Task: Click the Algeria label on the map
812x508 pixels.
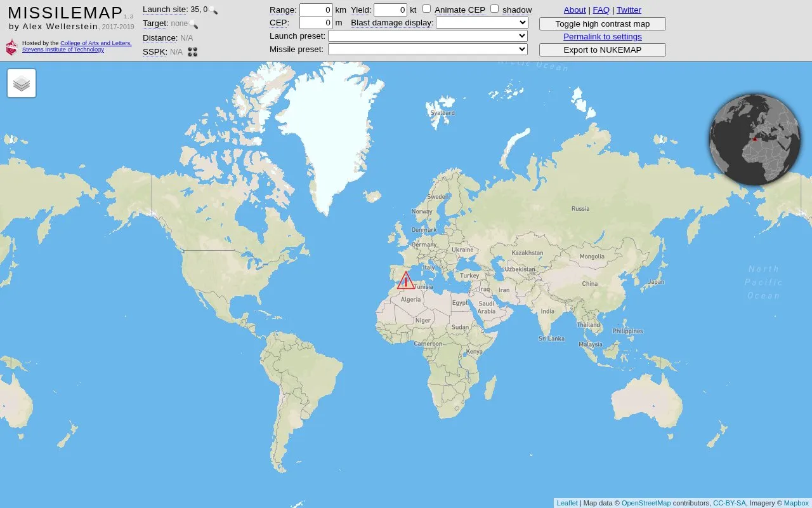Action: tap(410, 299)
